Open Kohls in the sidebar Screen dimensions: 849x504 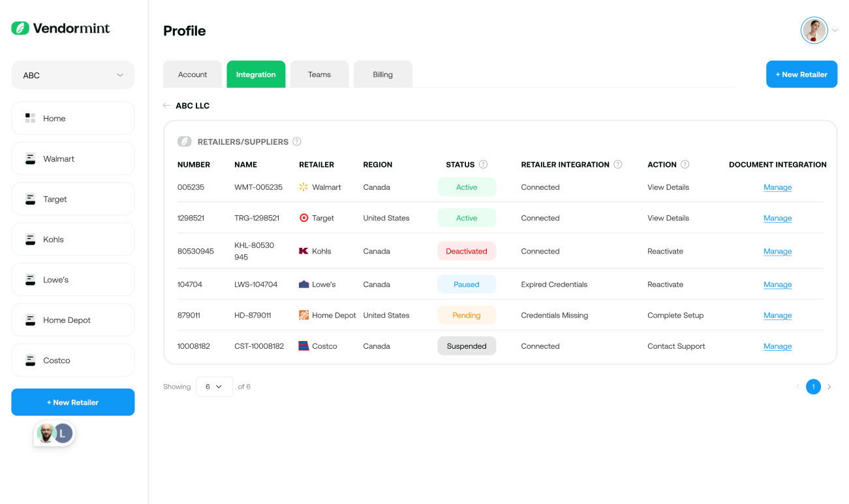pos(73,239)
